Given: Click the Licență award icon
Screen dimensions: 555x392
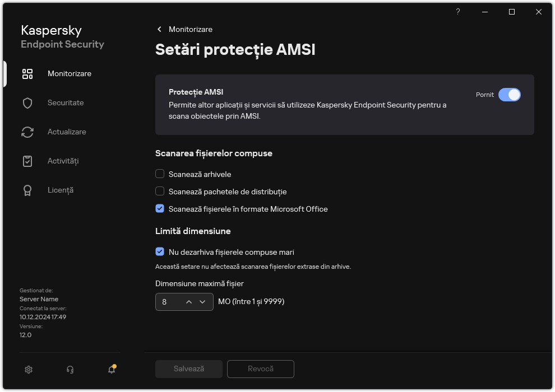Looking at the screenshot, I should 27,190.
